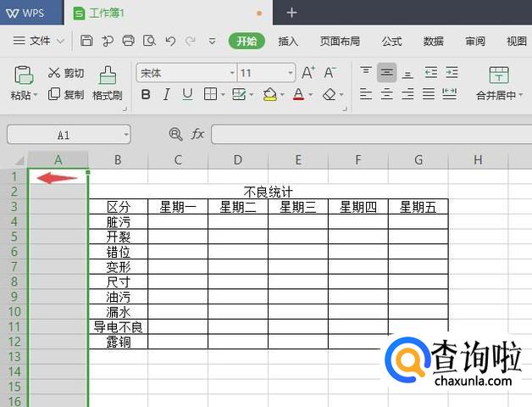This screenshot has height=407, width=532.
Task: Align text to top of cell
Action: [x=366, y=72]
